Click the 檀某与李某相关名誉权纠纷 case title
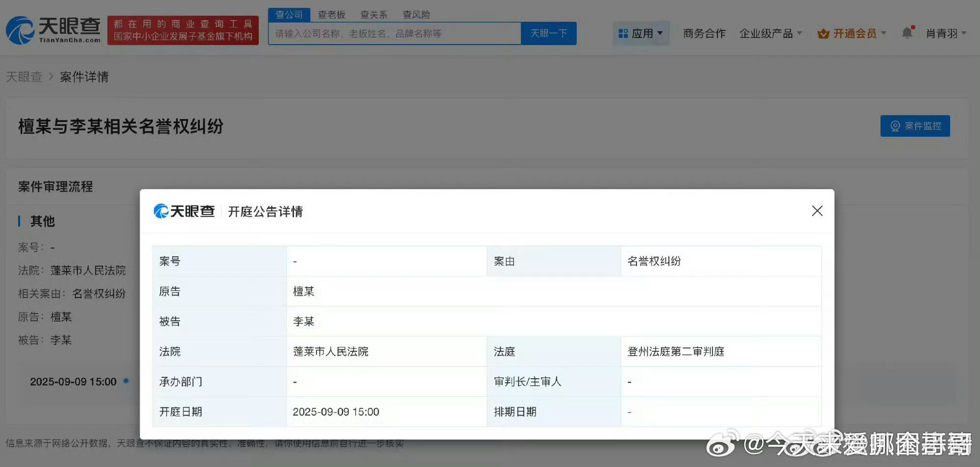 pos(121,126)
